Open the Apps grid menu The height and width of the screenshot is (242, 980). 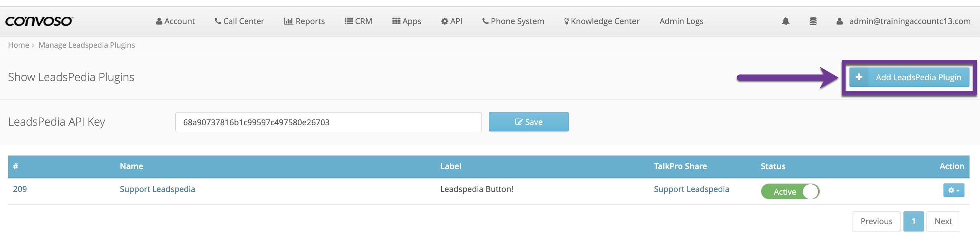click(x=406, y=21)
